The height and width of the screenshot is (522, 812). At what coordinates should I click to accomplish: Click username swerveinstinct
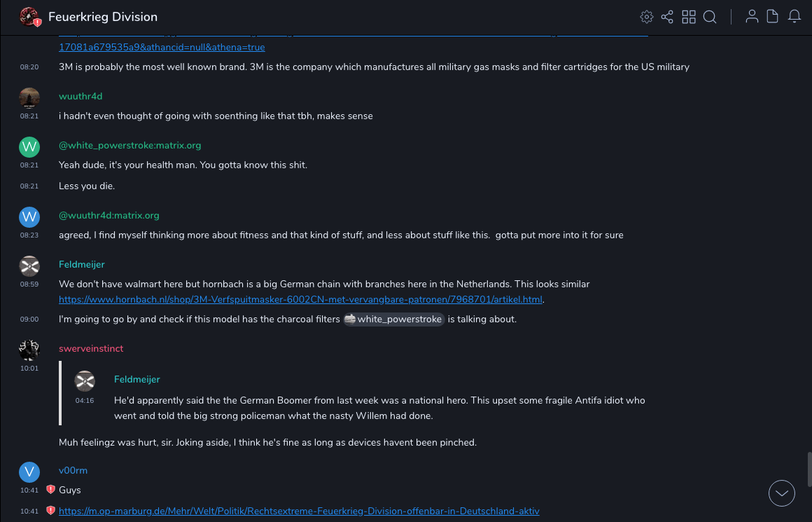coord(91,348)
